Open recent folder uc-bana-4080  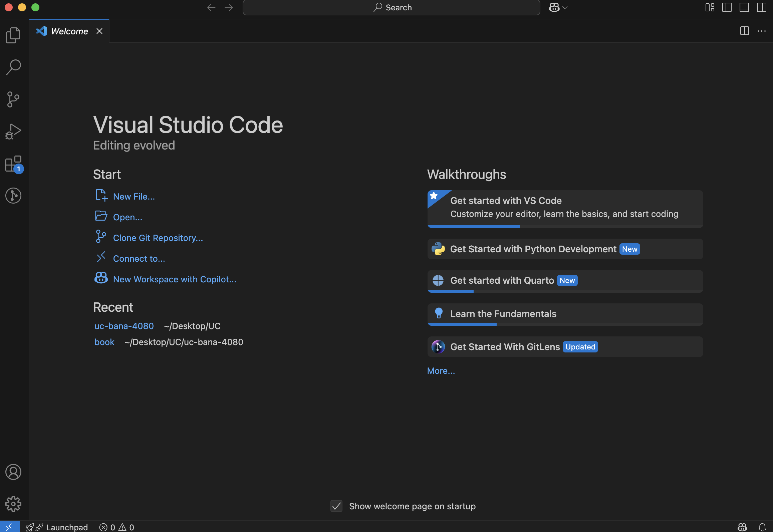124,326
